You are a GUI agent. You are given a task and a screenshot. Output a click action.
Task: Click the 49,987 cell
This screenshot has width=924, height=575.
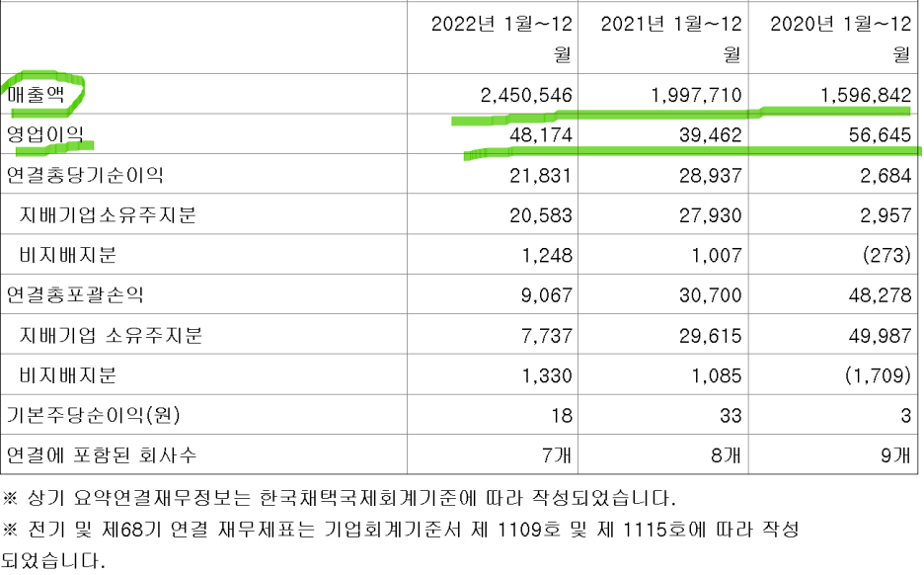[881, 336]
